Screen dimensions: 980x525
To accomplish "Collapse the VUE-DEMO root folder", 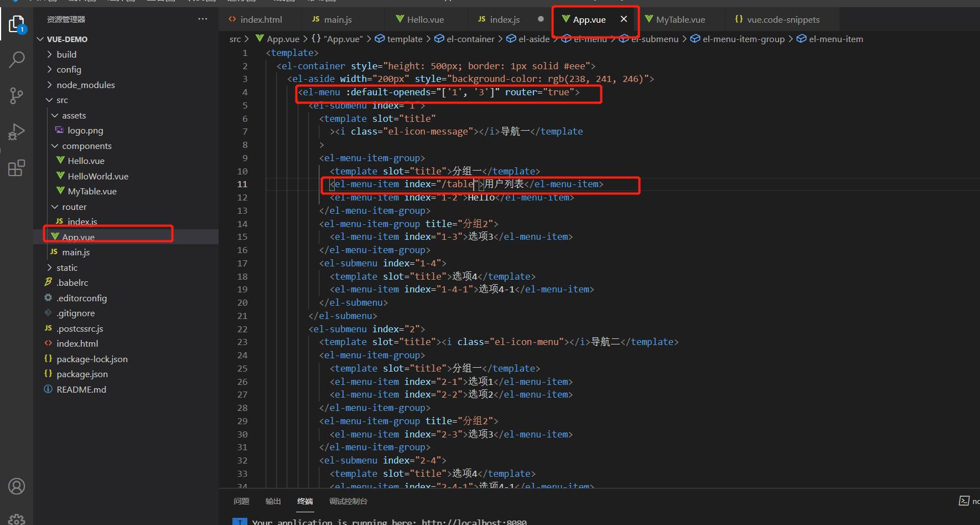I will pyautogui.click(x=40, y=39).
